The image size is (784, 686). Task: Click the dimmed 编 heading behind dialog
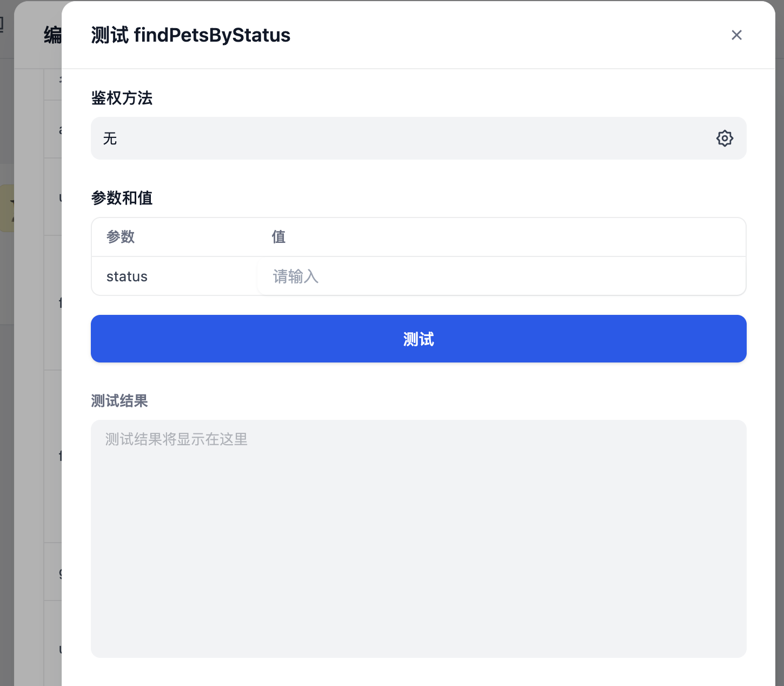click(52, 36)
